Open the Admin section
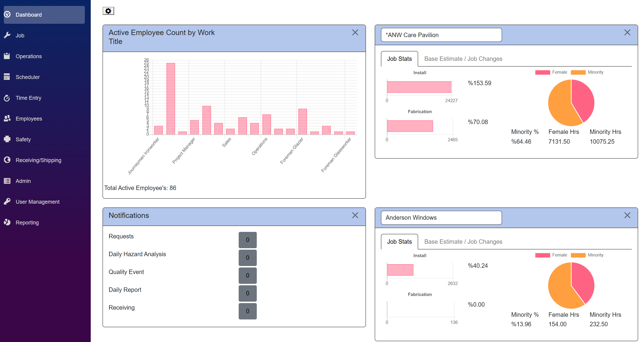The height and width of the screenshot is (342, 644). coord(23,181)
